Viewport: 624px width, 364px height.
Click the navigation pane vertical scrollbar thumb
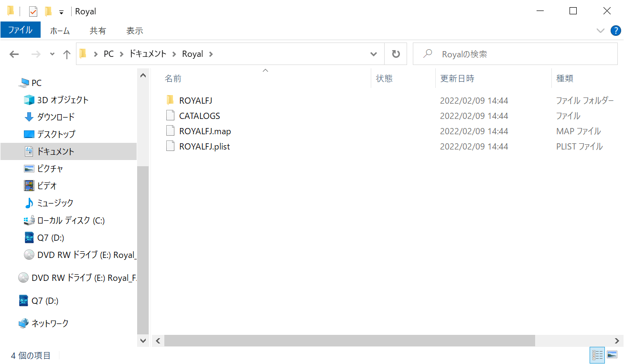click(143, 250)
